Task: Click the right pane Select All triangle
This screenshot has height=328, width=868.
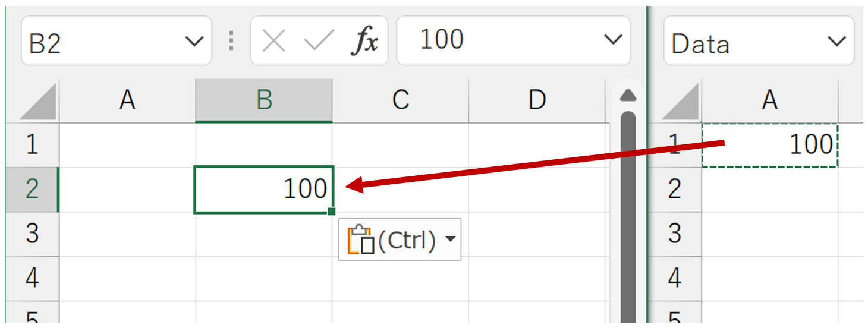Action: point(680,102)
